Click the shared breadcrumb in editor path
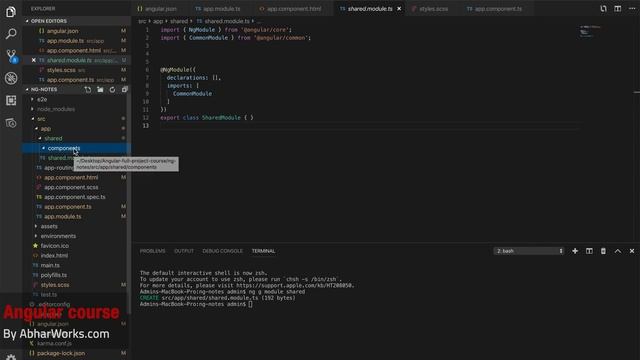Image resolution: width=640 pixels, height=360 pixels. 179,21
